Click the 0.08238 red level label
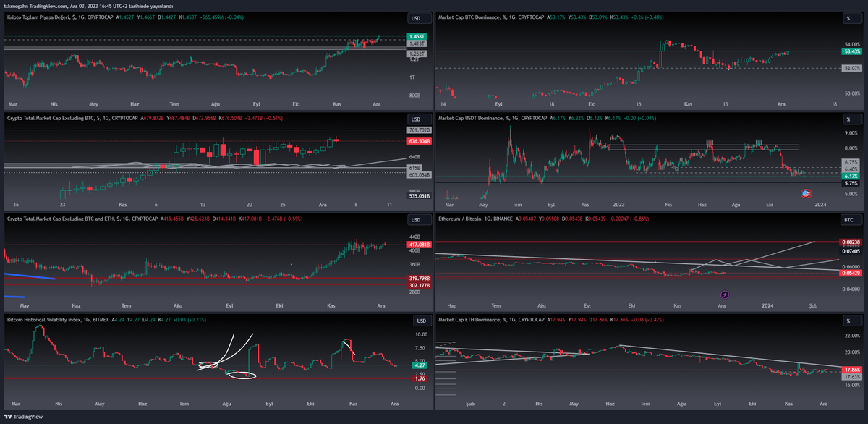868x424 pixels. coord(851,242)
